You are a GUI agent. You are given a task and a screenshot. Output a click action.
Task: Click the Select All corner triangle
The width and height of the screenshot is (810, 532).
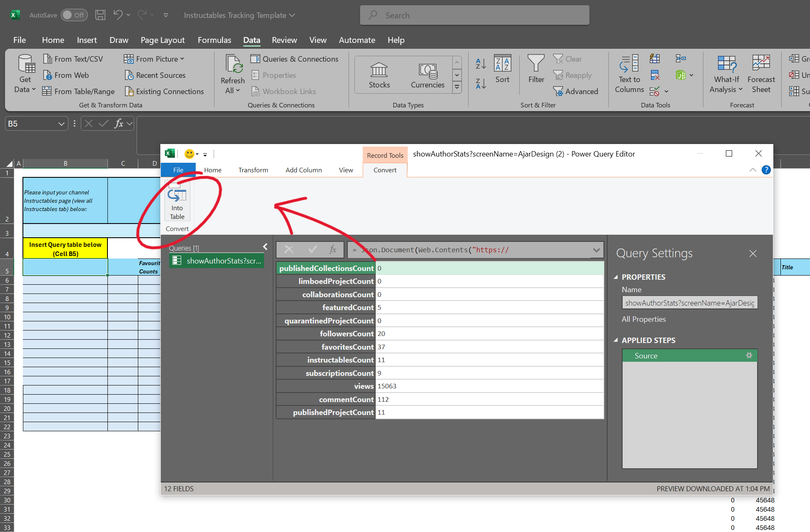pos(9,164)
